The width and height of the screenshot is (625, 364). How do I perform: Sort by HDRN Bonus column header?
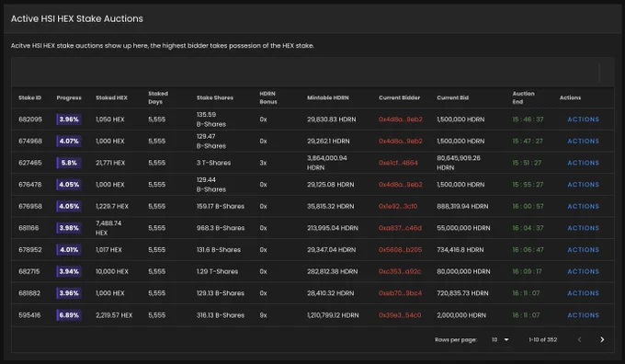tap(268, 97)
